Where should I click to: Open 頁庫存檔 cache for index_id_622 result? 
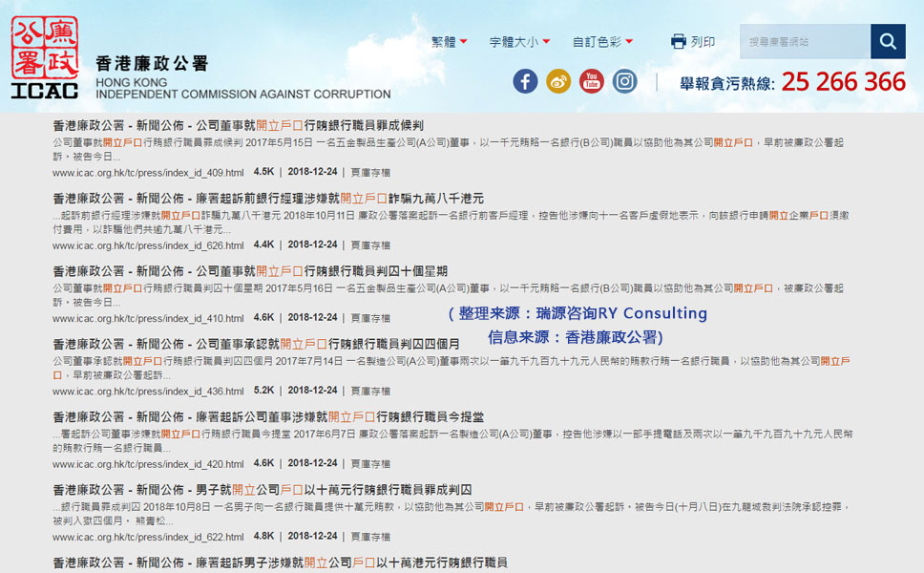pyautogui.click(x=370, y=537)
